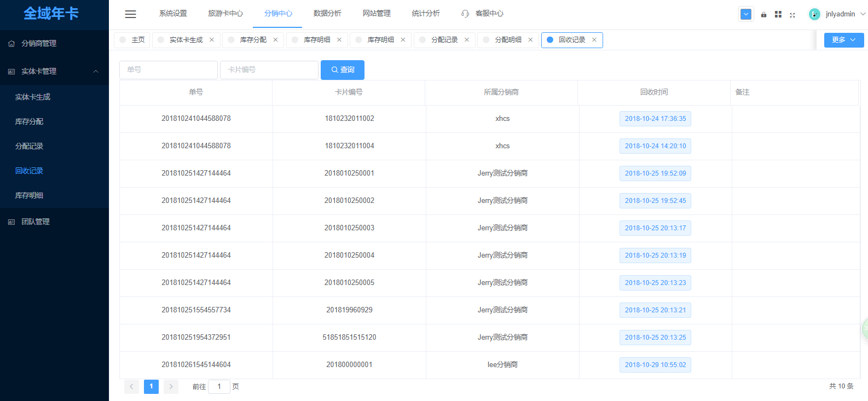Screen dimensions: 868x401
Task: Toggle fullscreen with the expand icon
Action: click(792, 15)
